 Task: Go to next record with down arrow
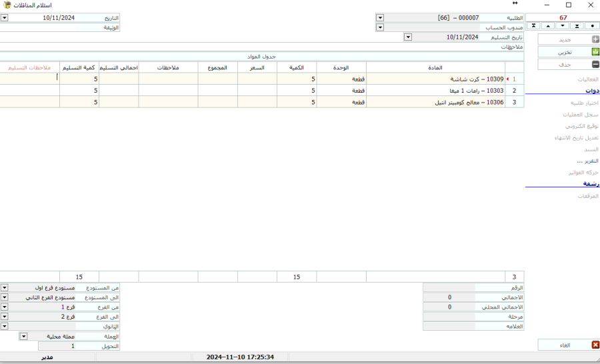click(563, 25)
